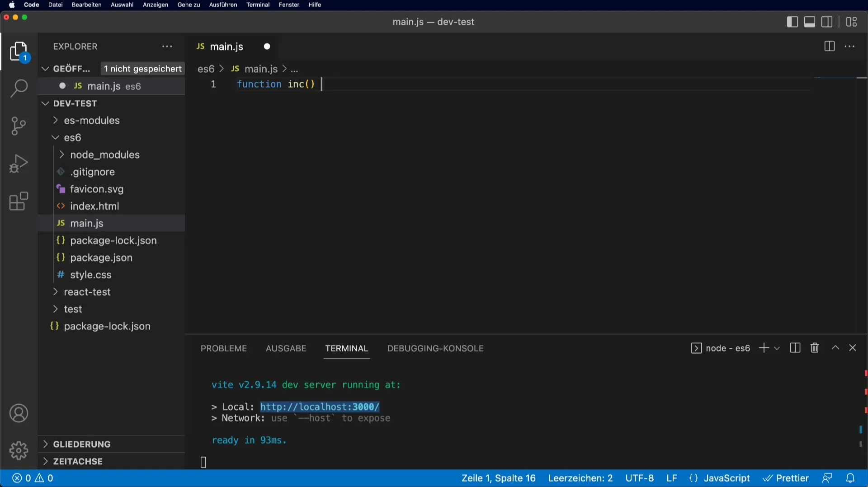Open the Ausführen menu

223,5
